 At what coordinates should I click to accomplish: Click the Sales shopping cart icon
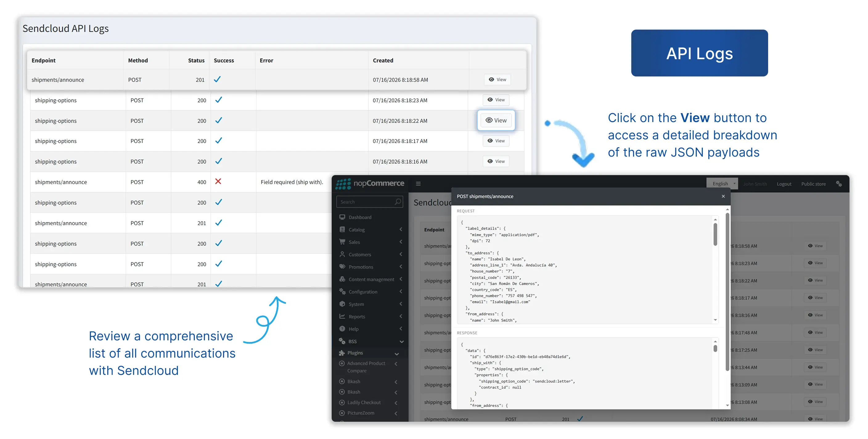[x=342, y=242]
